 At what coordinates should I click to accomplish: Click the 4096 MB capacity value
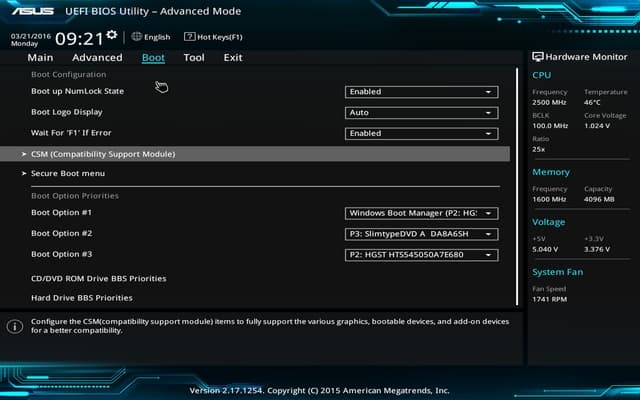[x=599, y=199]
